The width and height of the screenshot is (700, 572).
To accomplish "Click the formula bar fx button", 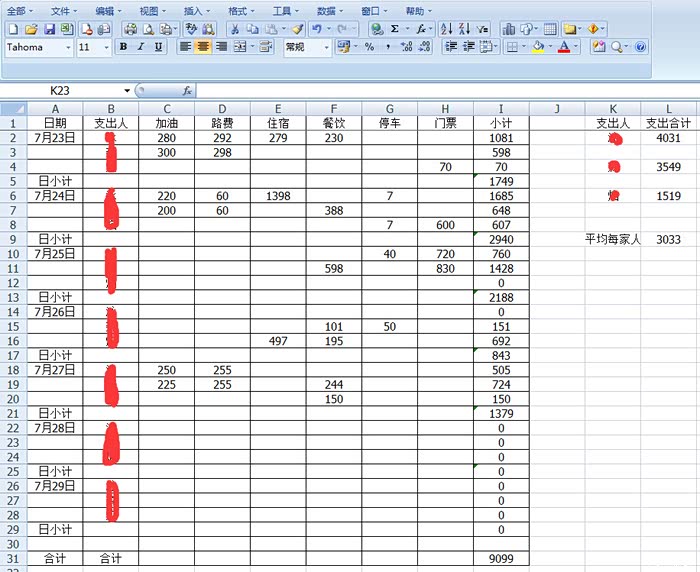I will [x=187, y=91].
